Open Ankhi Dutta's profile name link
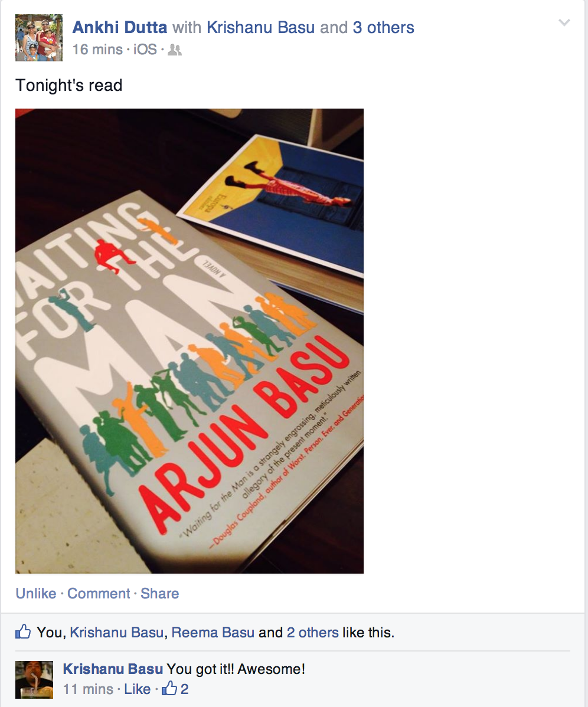 coord(120,28)
